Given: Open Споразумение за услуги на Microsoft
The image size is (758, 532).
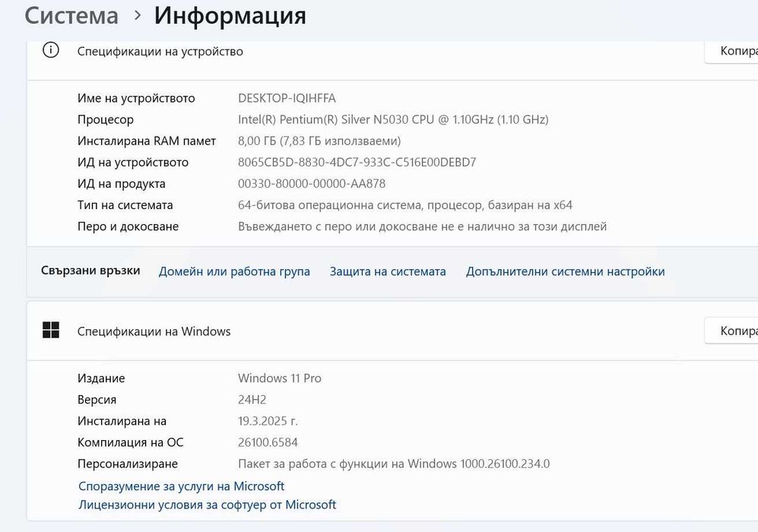Looking at the screenshot, I should 181,486.
